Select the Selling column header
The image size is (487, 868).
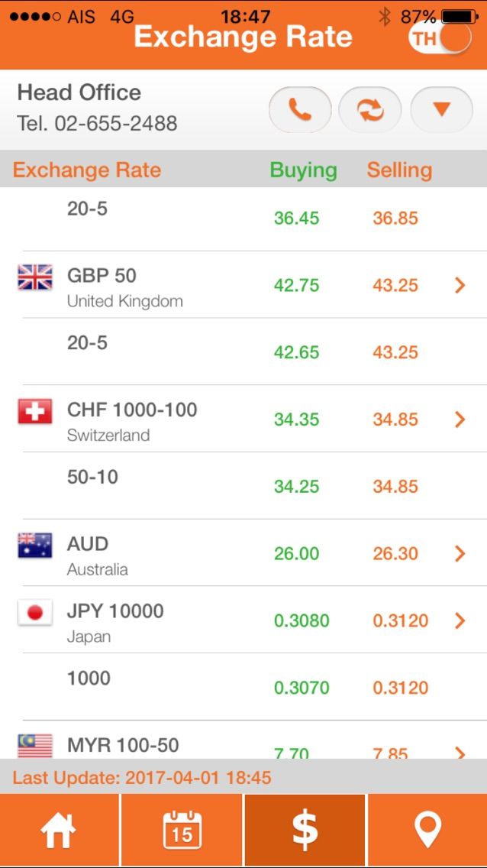coord(399,170)
